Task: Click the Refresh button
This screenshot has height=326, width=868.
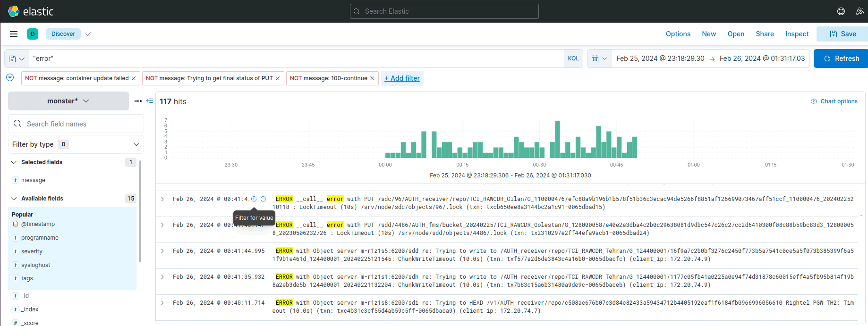Action: (841, 59)
